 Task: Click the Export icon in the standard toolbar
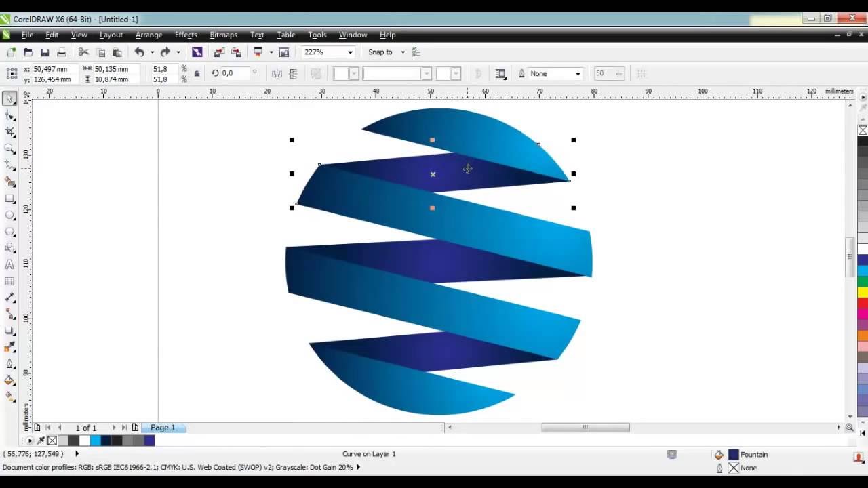tap(236, 52)
